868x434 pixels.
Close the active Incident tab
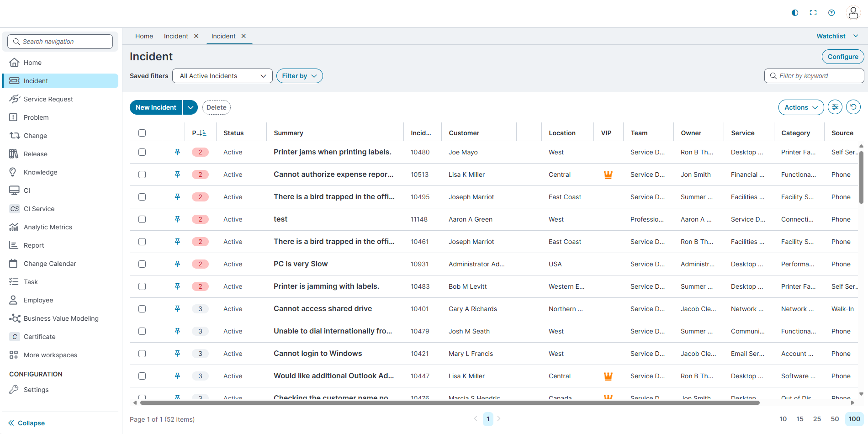tap(243, 36)
